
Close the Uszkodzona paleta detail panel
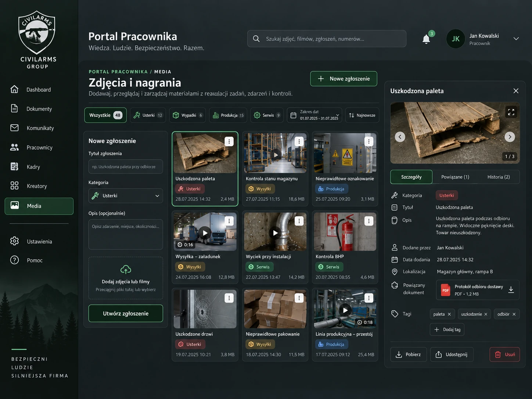(516, 91)
